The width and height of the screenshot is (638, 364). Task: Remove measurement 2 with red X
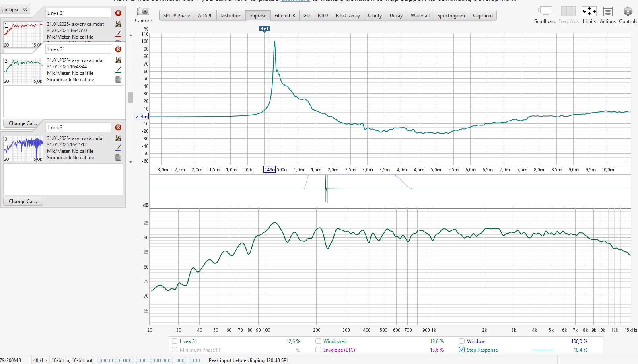pyautogui.click(x=118, y=49)
